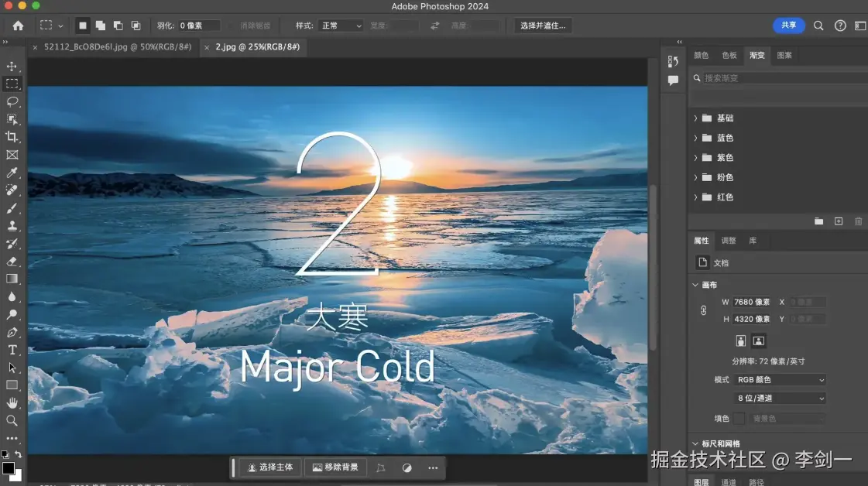
Task: Set canvas orientation to landscape
Action: pyautogui.click(x=758, y=341)
